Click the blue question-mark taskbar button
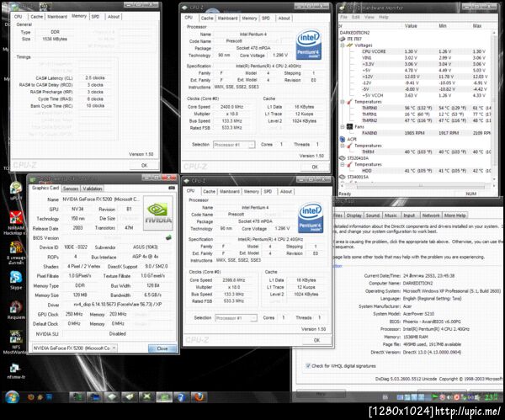This screenshot has height=420, width=505. [x=181, y=396]
